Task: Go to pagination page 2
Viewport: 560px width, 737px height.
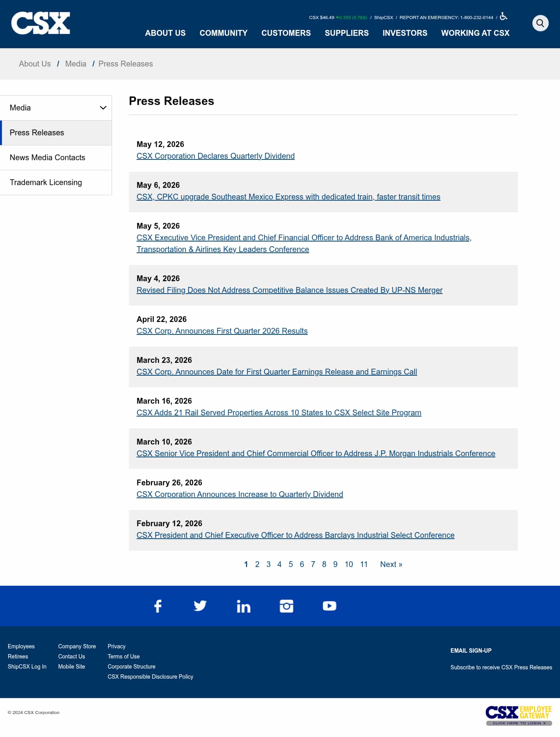Action: (x=257, y=564)
